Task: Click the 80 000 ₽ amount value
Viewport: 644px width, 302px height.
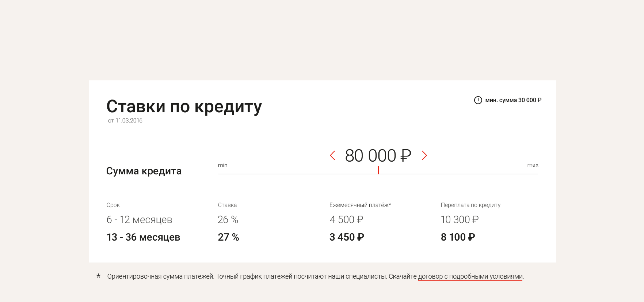Action: pyautogui.click(x=378, y=155)
